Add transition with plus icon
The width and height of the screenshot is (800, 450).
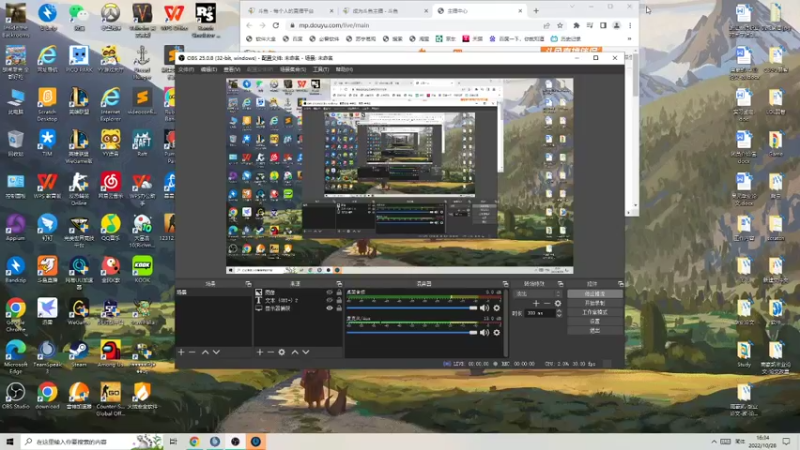point(536,303)
